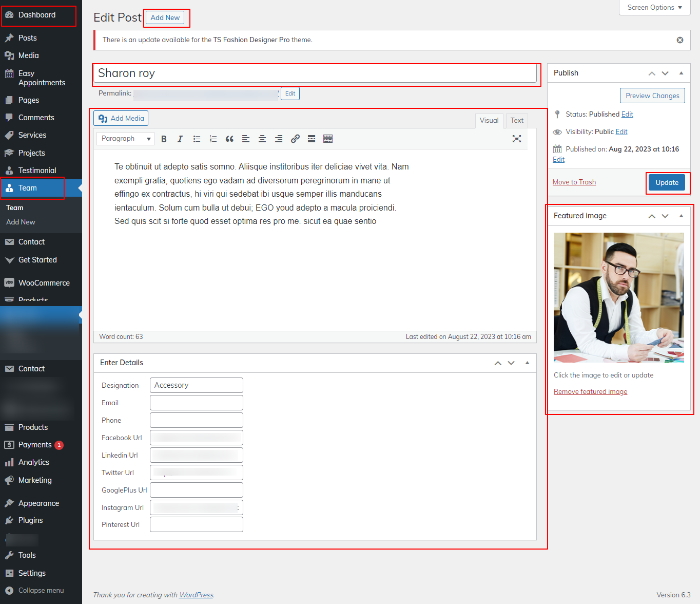The width and height of the screenshot is (700, 604).
Task: Click the insert link icon
Action: point(295,139)
